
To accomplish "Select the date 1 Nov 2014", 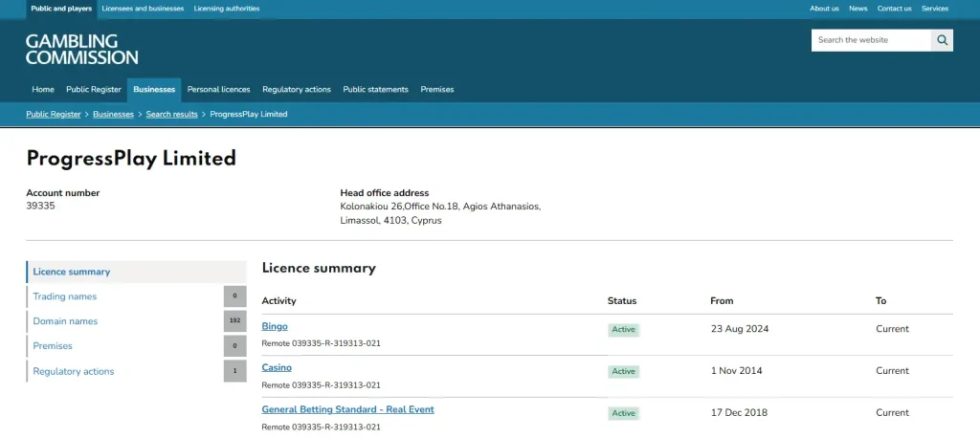I will click(736, 370).
